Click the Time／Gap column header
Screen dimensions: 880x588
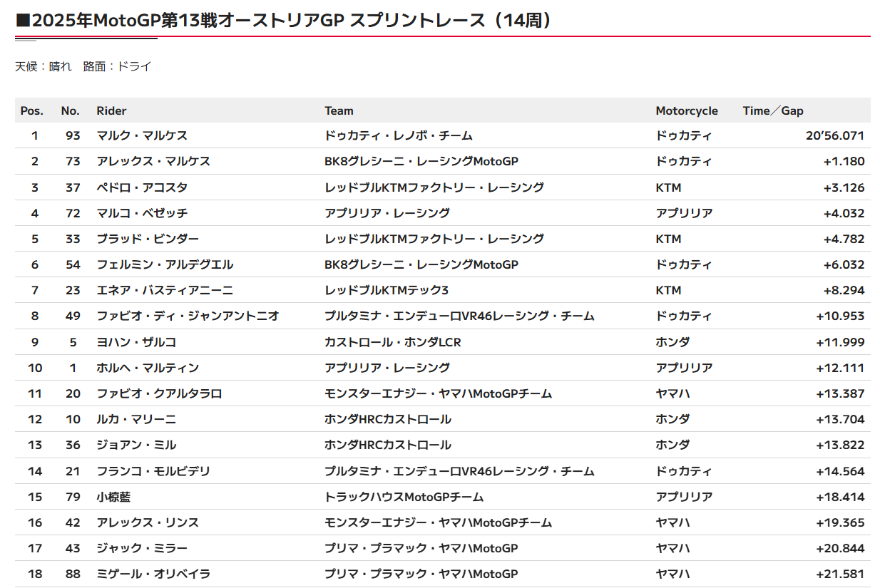(773, 110)
